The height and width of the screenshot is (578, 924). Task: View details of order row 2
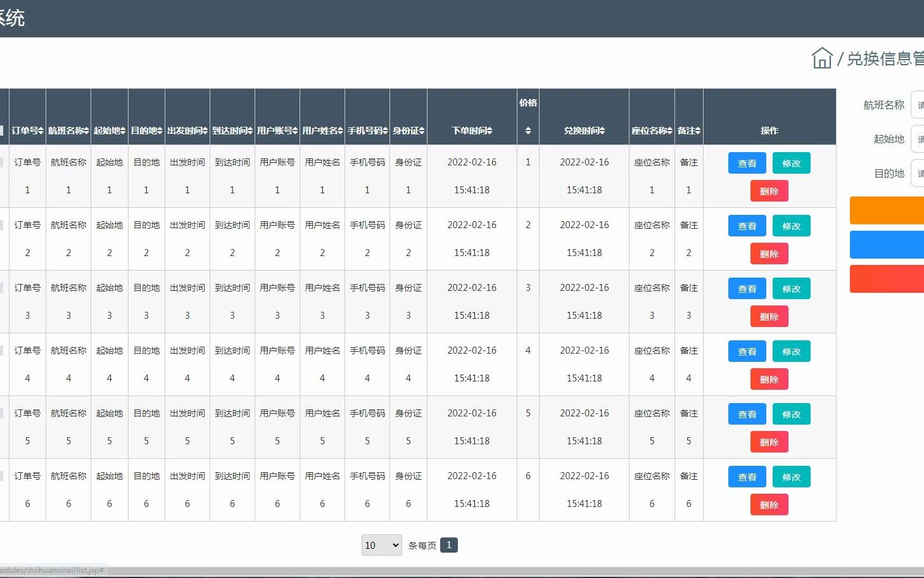pyautogui.click(x=747, y=226)
